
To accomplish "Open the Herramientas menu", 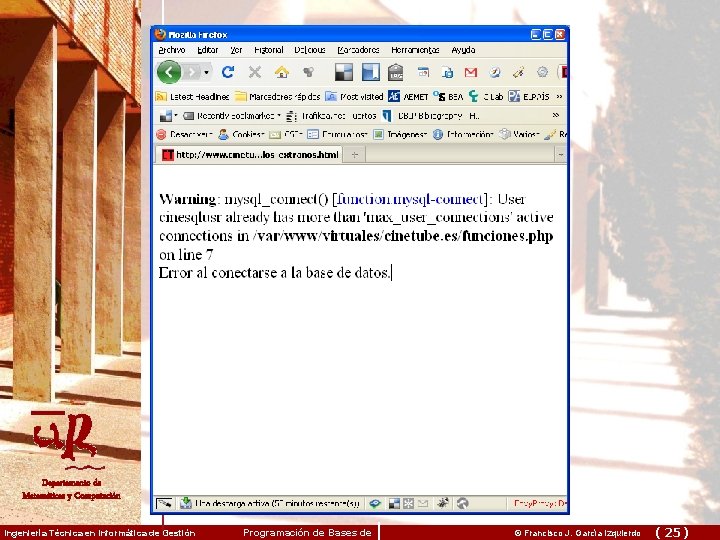I will (415, 50).
